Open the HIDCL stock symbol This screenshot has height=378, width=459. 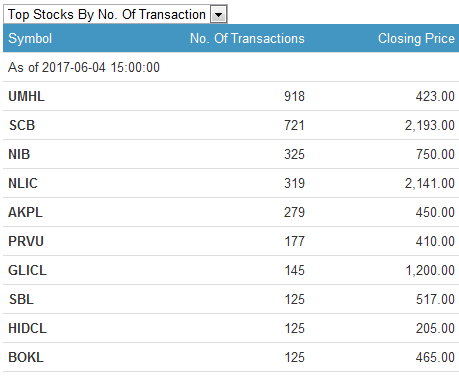[27, 328]
